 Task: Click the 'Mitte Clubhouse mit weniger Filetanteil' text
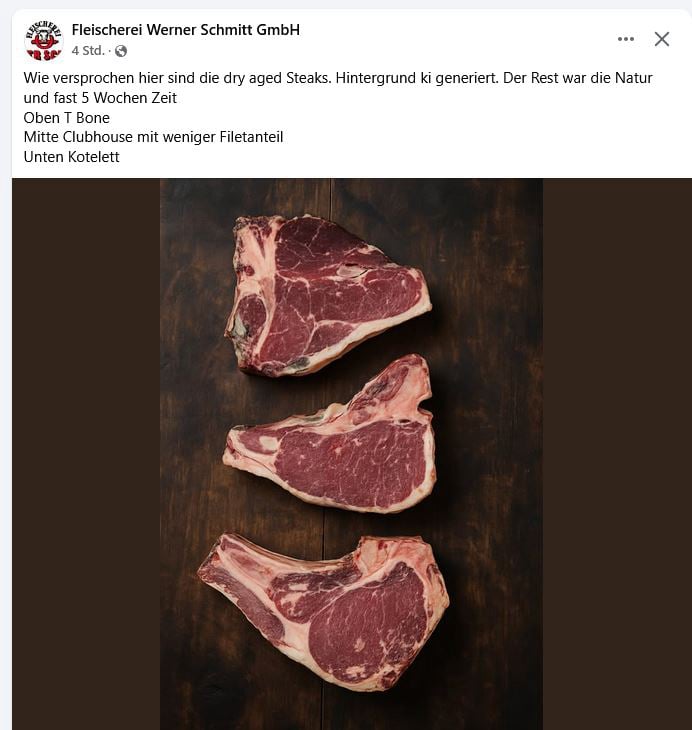153,137
